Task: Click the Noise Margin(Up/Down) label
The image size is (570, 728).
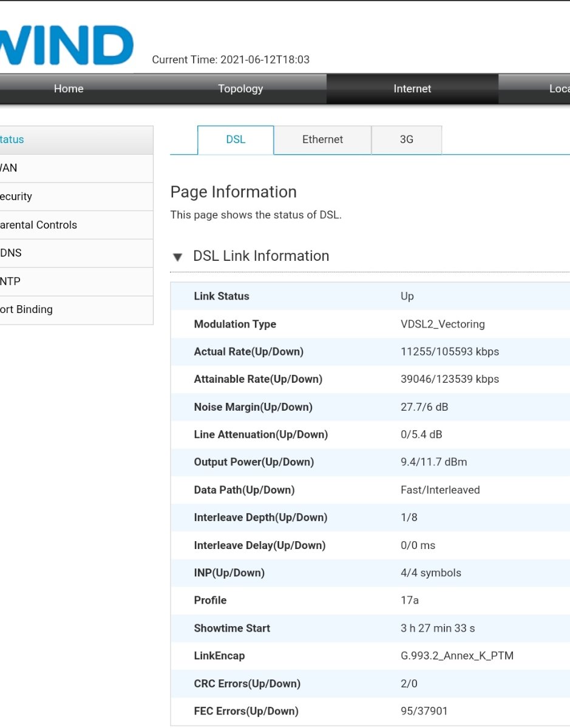Action: tap(253, 407)
